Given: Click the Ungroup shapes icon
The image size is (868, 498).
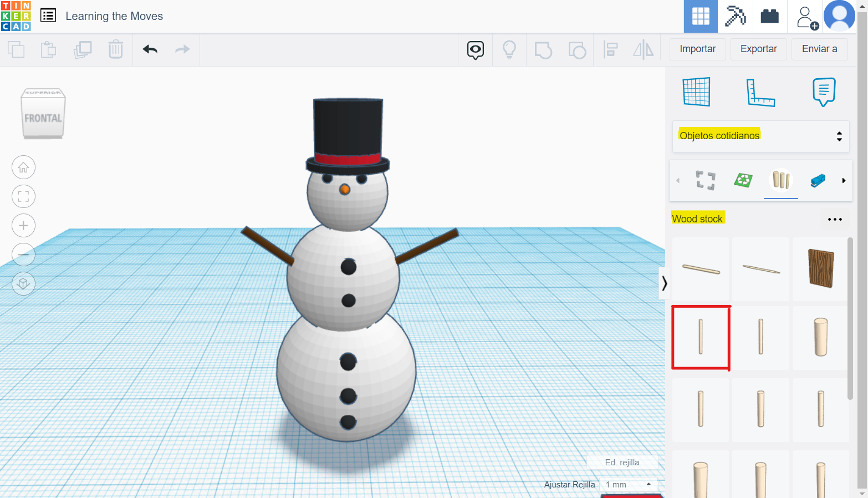Looking at the screenshot, I should pos(577,50).
